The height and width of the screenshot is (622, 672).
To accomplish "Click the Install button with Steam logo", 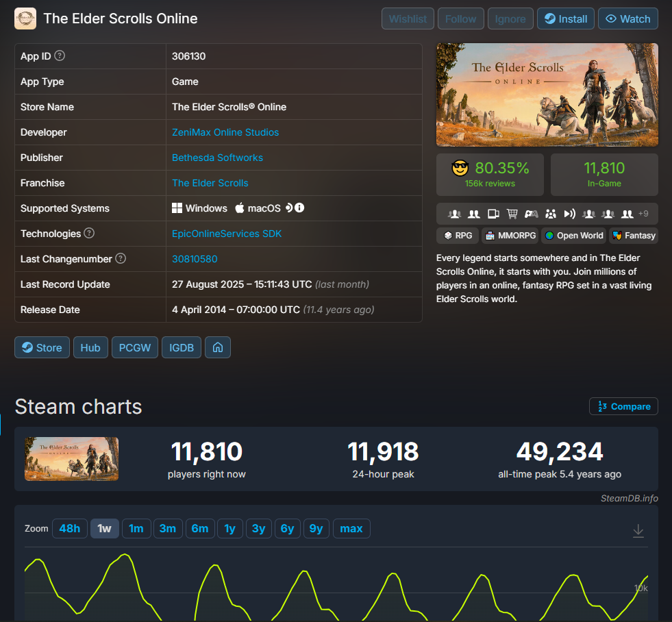I will [x=566, y=19].
